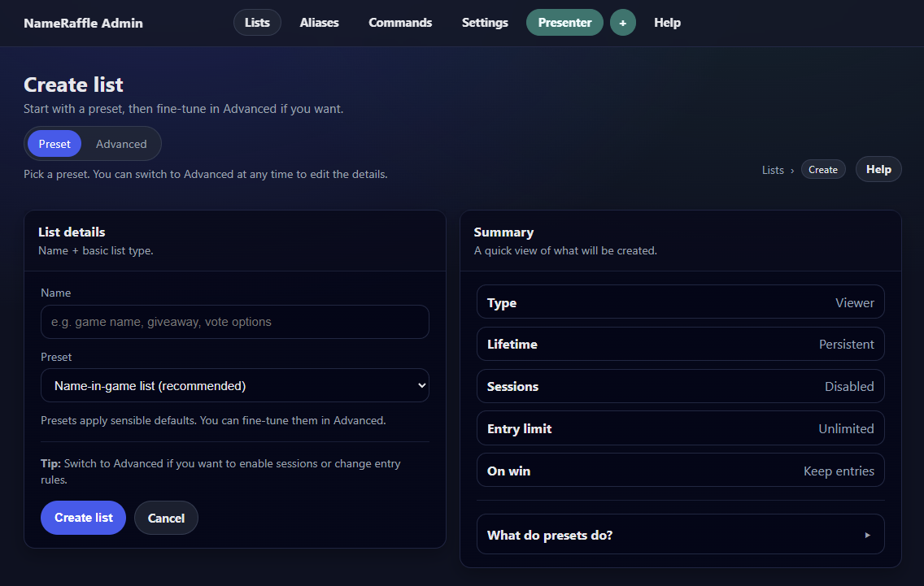Open the Commands section
Image resolution: width=924 pixels, height=586 pixels.
pyautogui.click(x=400, y=22)
